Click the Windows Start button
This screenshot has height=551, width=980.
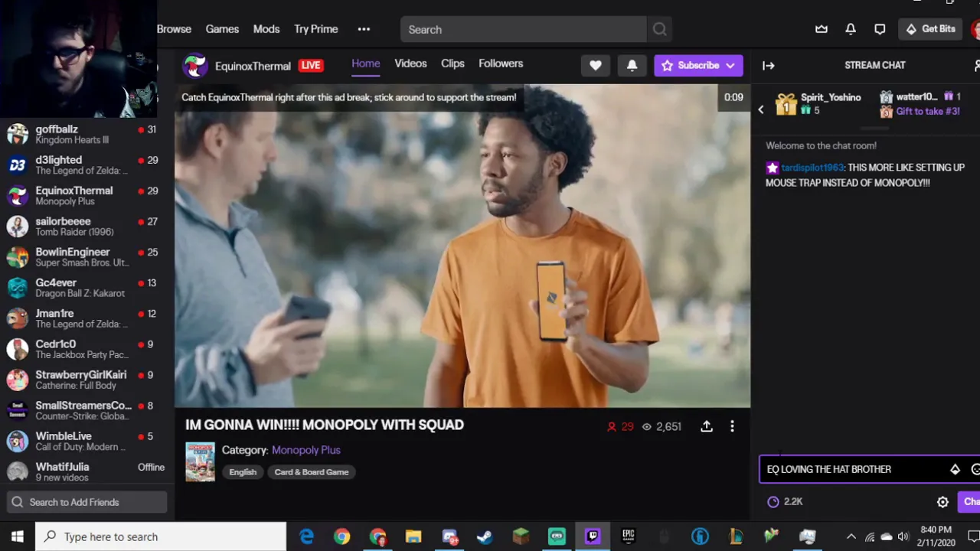click(18, 536)
